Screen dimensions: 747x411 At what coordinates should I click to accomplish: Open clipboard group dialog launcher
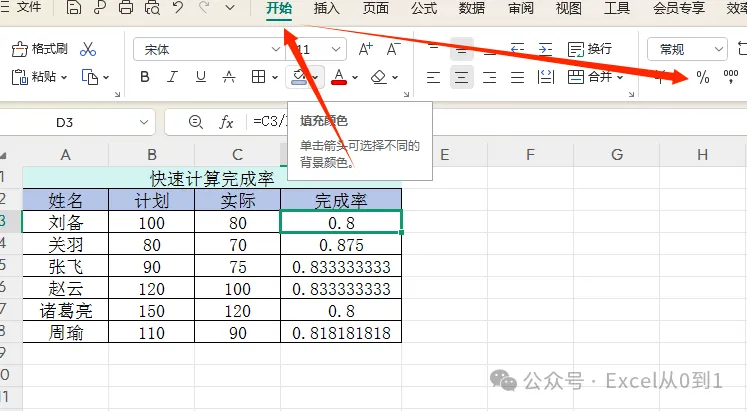coord(118,95)
